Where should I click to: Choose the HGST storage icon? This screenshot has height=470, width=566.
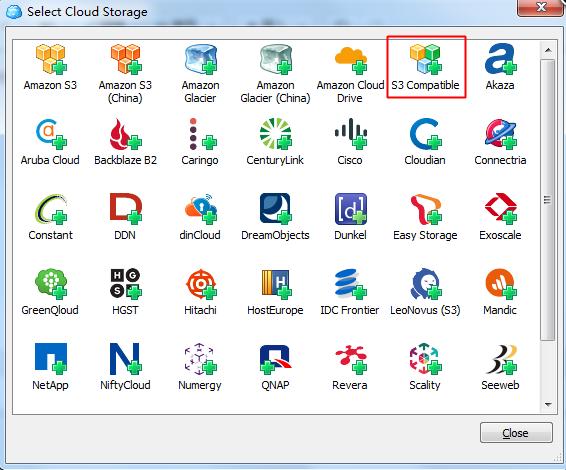pos(126,284)
